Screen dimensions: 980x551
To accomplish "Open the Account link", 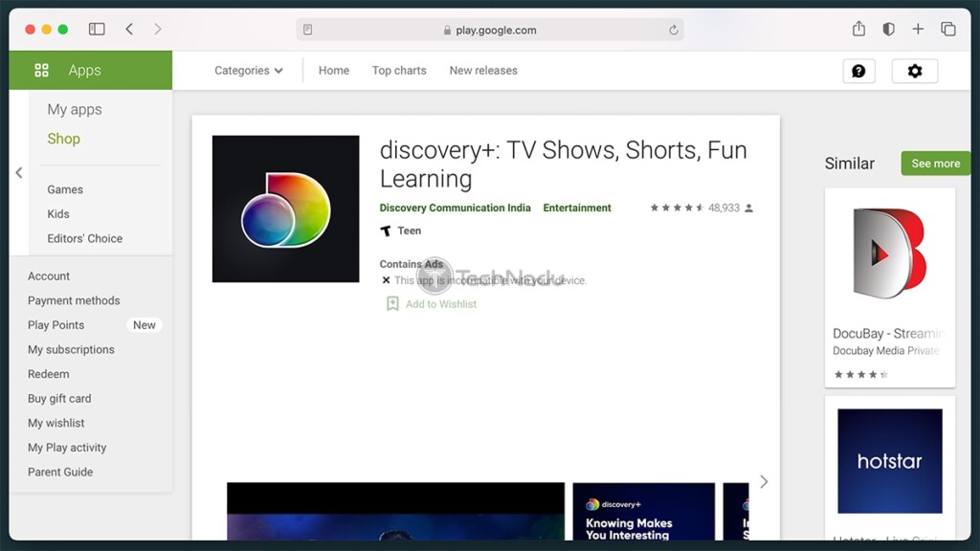I will coord(49,276).
